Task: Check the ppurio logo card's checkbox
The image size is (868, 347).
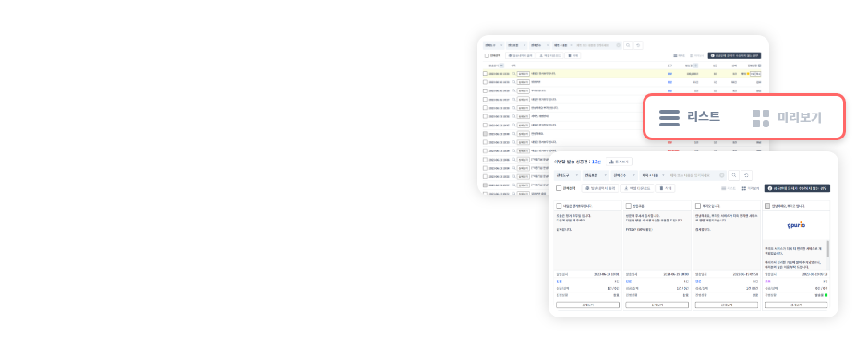Action: (767, 206)
